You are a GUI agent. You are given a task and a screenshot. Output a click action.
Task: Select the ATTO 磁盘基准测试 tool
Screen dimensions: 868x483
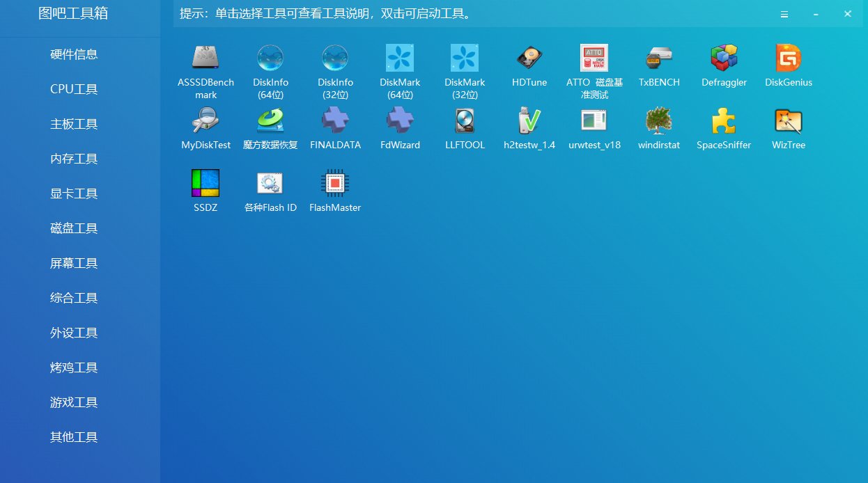pos(594,58)
